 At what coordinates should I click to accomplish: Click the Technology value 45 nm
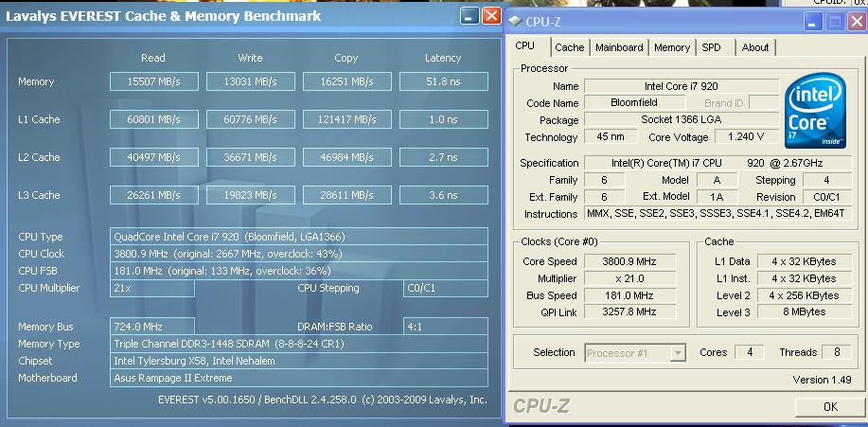611,136
